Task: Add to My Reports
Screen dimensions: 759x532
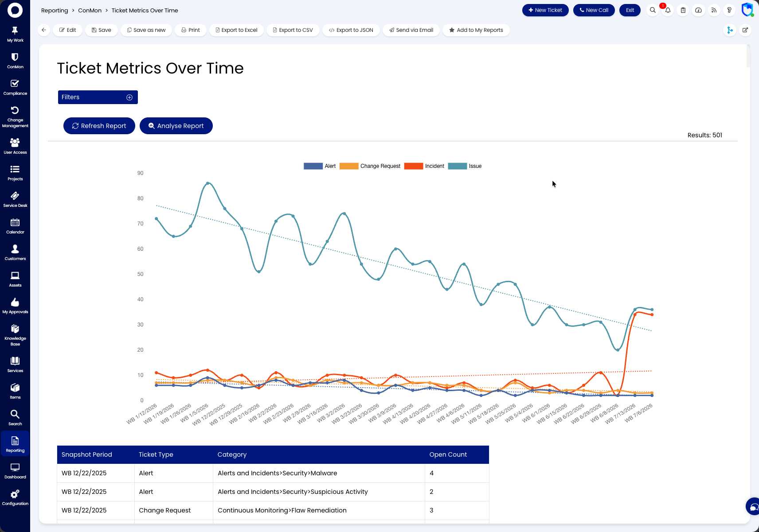Action: (476, 30)
